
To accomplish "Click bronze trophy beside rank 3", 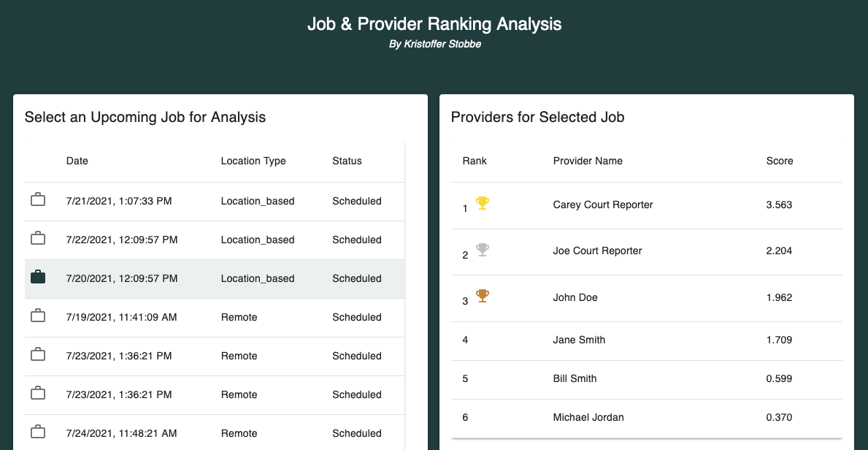I will [483, 296].
